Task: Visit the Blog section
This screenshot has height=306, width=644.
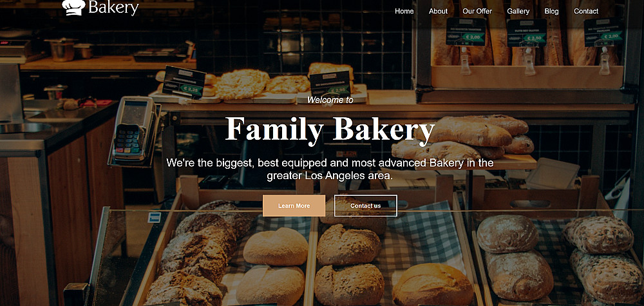Action: tap(552, 11)
